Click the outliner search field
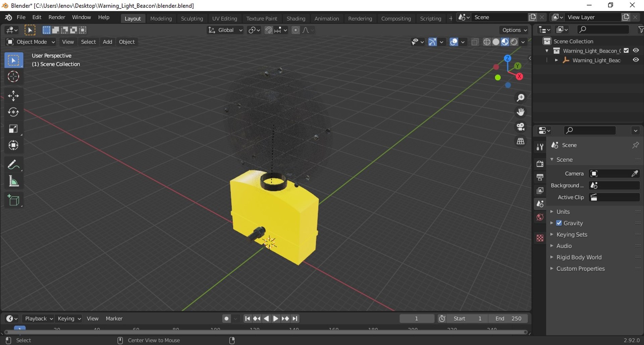 click(x=603, y=30)
